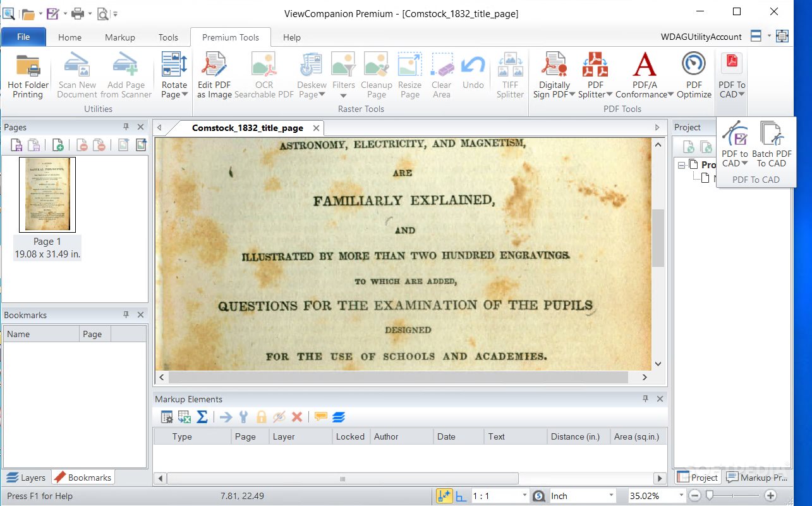Click the red X delete markup icon
This screenshot has width=812, height=506.
(x=296, y=417)
